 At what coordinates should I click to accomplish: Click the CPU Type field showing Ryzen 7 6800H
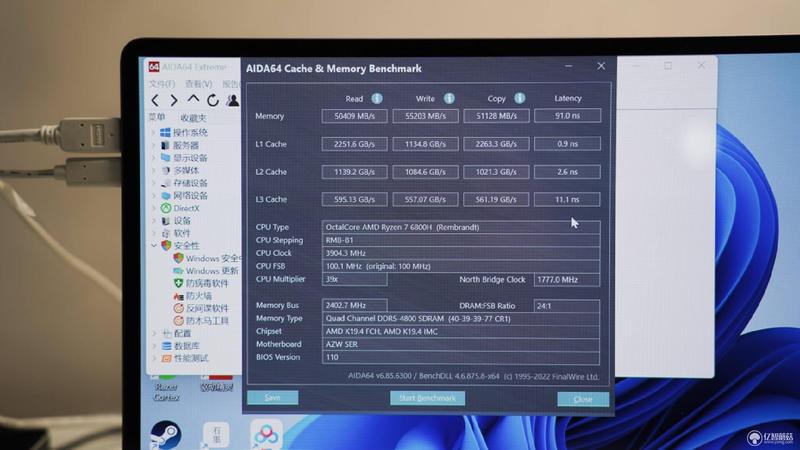[461, 227]
